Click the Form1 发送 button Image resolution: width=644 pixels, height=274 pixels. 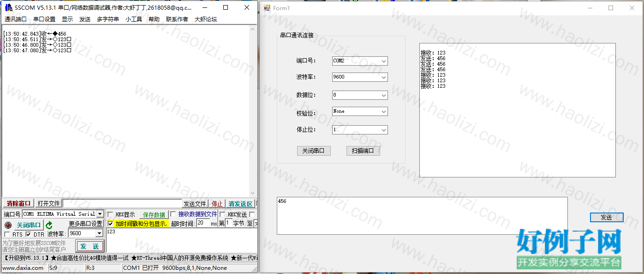click(x=607, y=217)
